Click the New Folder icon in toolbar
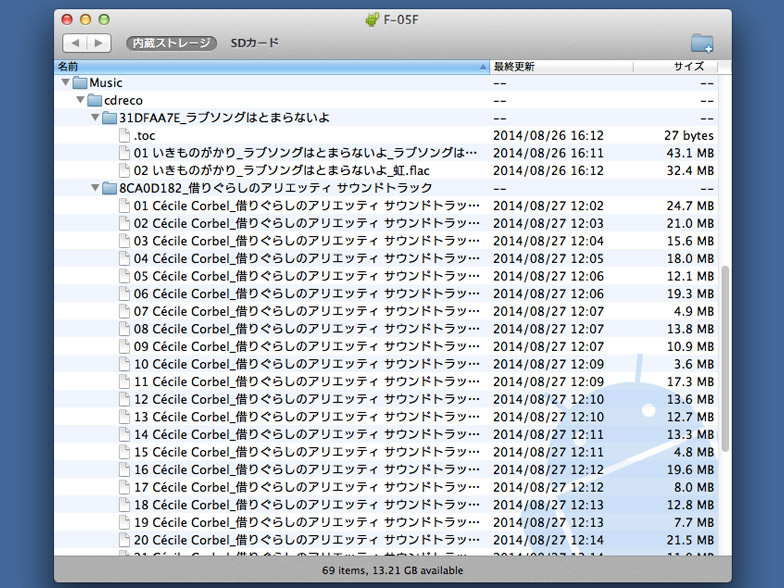 [702, 44]
